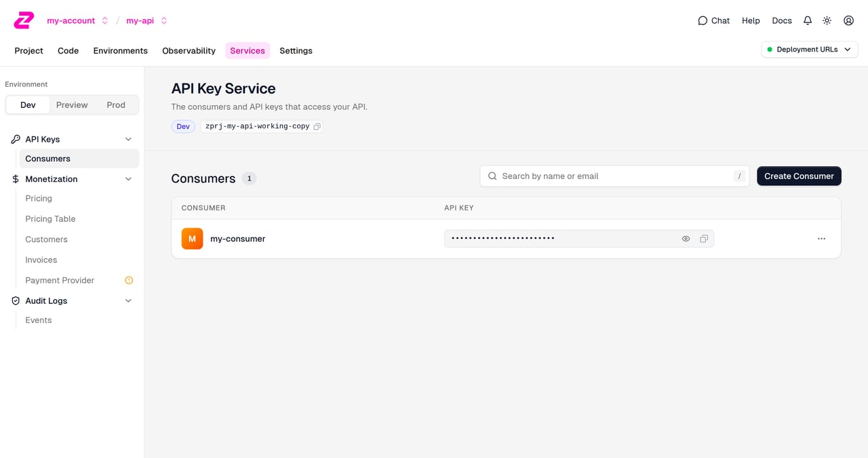This screenshot has height=458, width=868.
Task: Open the my-account switcher
Action: (77, 20)
